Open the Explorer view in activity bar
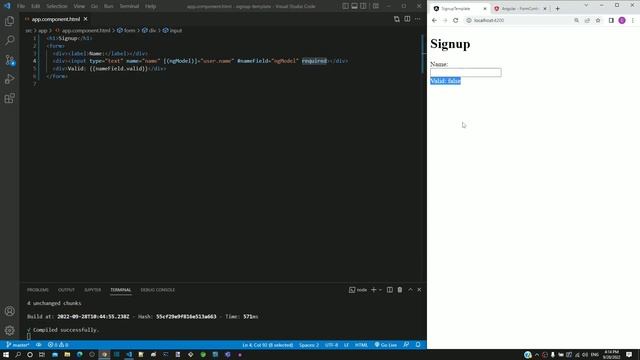 (x=9, y=21)
